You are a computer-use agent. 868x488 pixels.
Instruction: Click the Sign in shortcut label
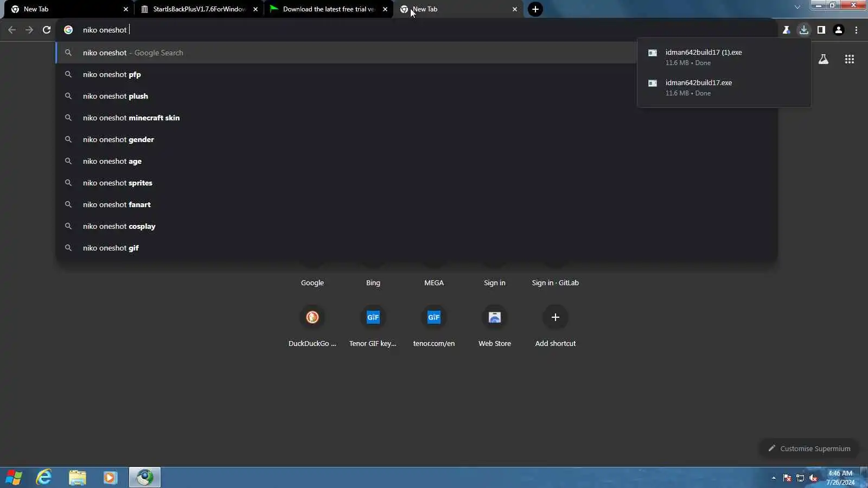coord(495,282)
